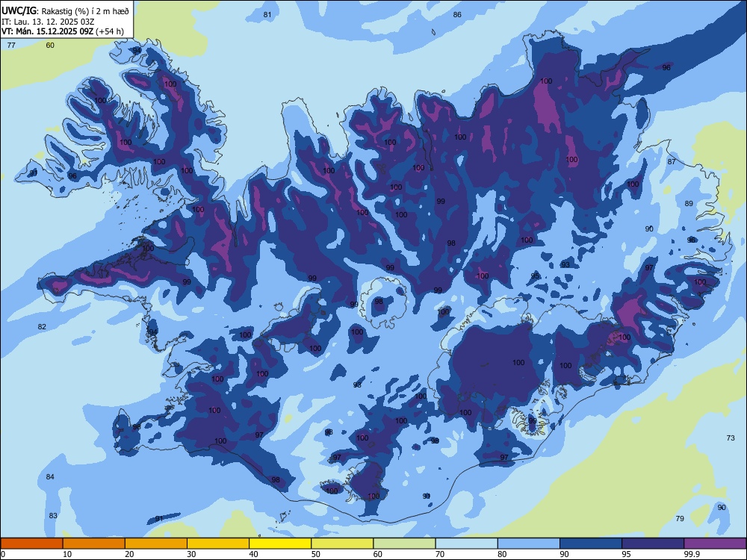Image resolution: width=747 pixels, height=560 pixels.
Task: Click the 'VT: Mán. 15.12.2025 09Z' valid time line
Action: (x=48, y=31)
